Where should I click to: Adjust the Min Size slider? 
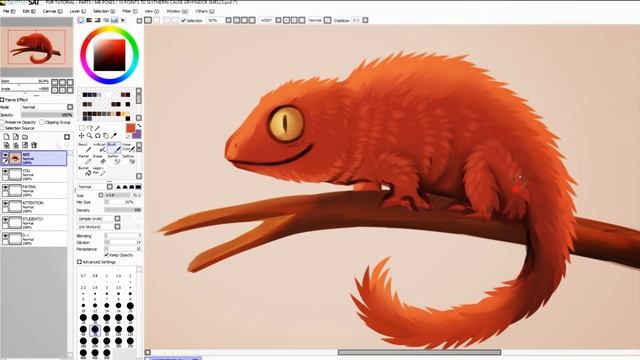click(119, 202)
